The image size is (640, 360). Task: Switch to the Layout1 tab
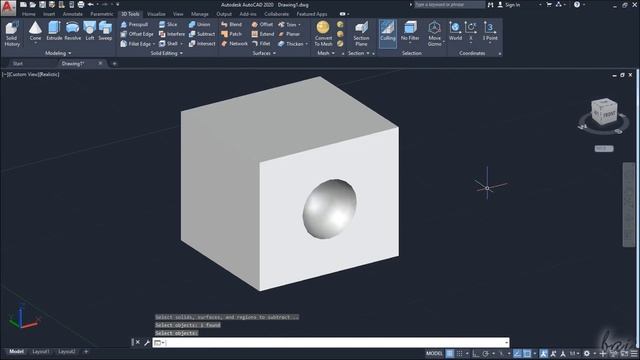pyautogui.click(x=41, y=351)
